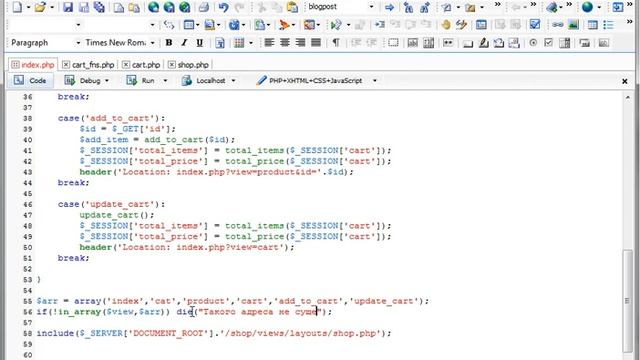Click the green globe icon in top right

click(x=587, y=7)
